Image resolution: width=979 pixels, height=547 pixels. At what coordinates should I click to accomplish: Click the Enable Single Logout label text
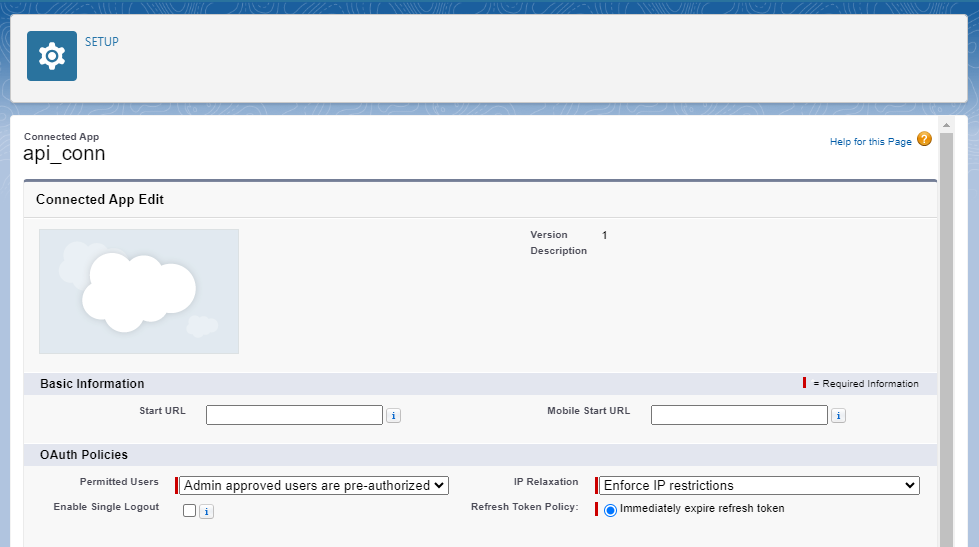(x=106, y=507)
